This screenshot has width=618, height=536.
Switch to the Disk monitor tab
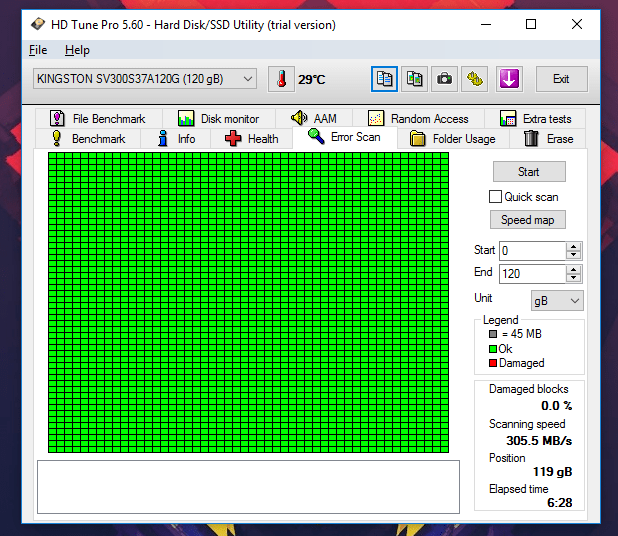coord(219,118)
